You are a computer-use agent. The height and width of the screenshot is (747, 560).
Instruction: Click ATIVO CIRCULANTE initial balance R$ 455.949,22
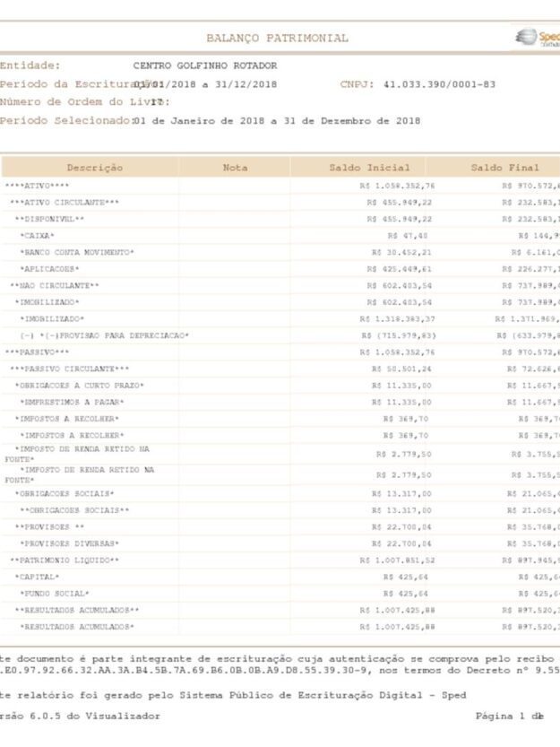coord(399,203)
